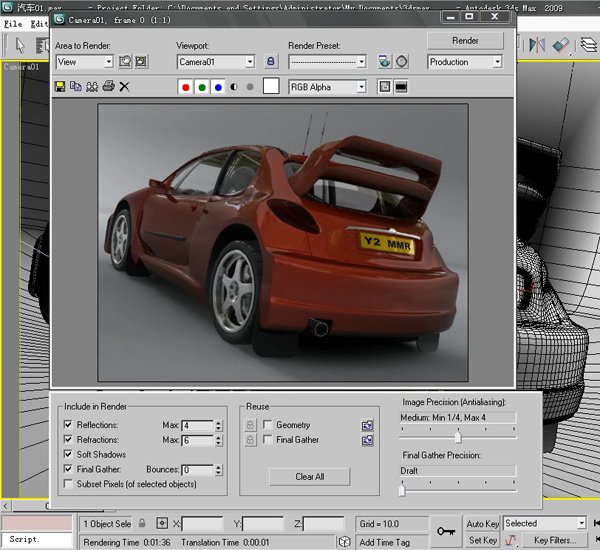
Task: Enable the red channel button
Action: pos(186,87)
